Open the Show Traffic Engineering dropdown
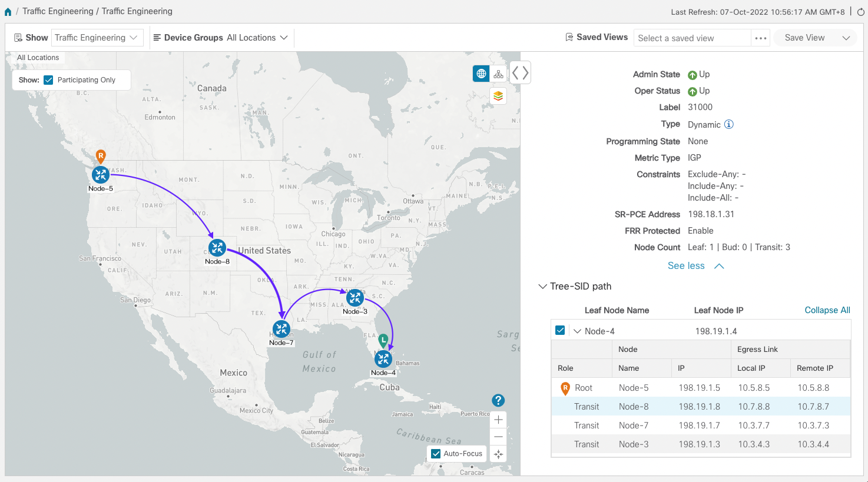 (96, 38)
